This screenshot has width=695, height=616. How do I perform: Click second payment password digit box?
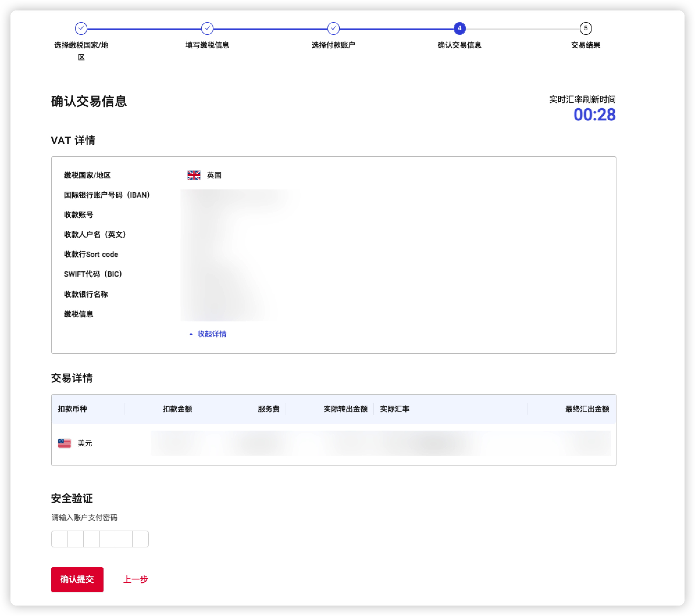pos(76,539)
